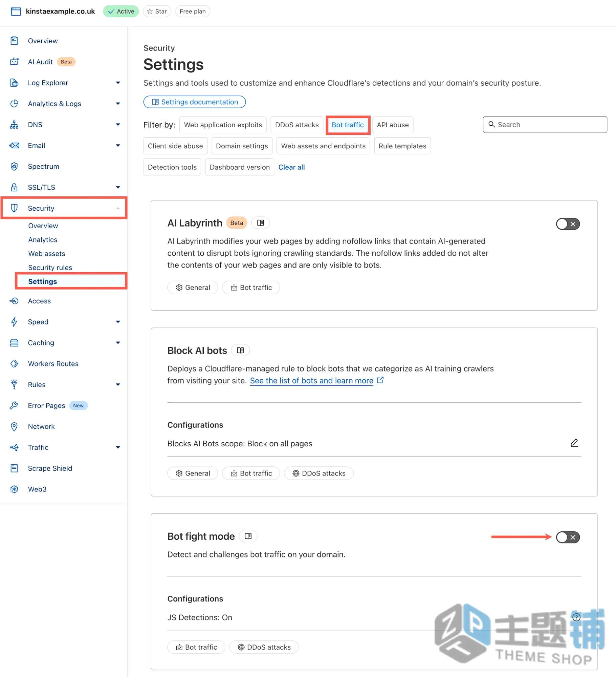
Task: Click the Network location pin icon
Action: [x=14, y=427]
